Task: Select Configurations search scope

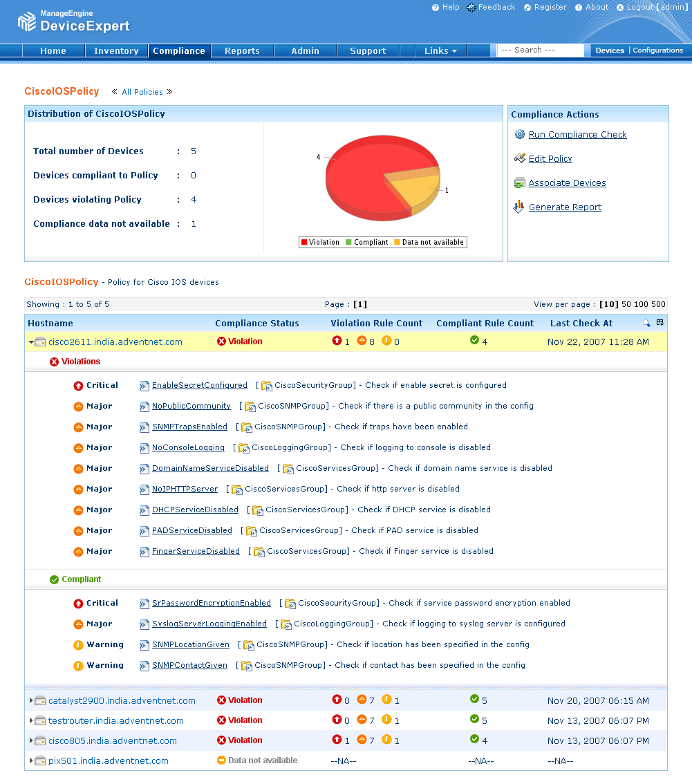Action: point(657,50)
